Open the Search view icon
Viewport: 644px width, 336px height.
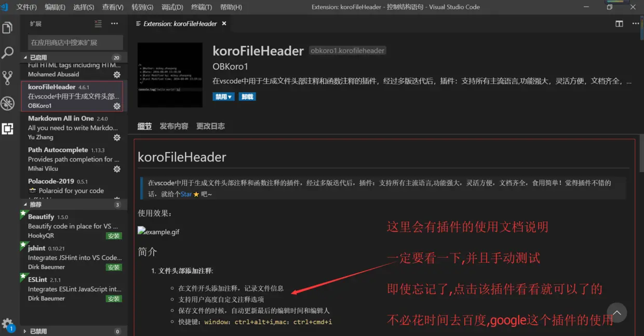click(8, 53)
